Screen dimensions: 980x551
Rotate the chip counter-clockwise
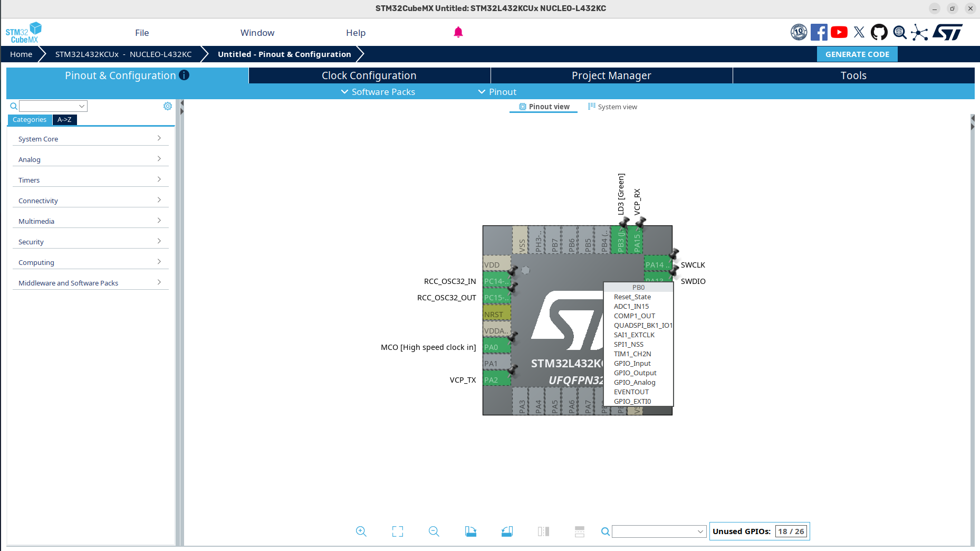coord(507,531)
